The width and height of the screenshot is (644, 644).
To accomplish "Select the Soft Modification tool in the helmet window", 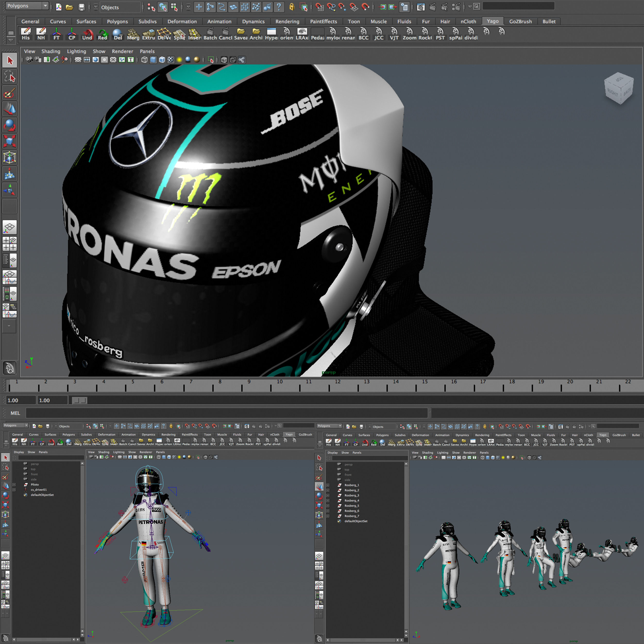I will 10,174.
